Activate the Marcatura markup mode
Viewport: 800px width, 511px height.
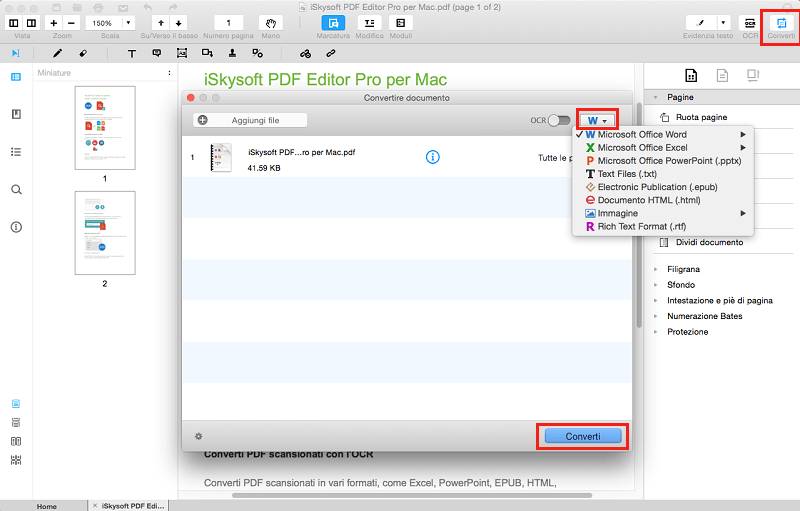click(x=333, y=23)
